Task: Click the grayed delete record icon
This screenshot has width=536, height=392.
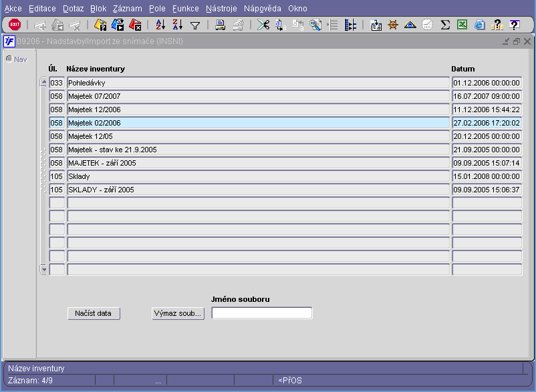Action: pyautogui.click(x=74, y=25)
